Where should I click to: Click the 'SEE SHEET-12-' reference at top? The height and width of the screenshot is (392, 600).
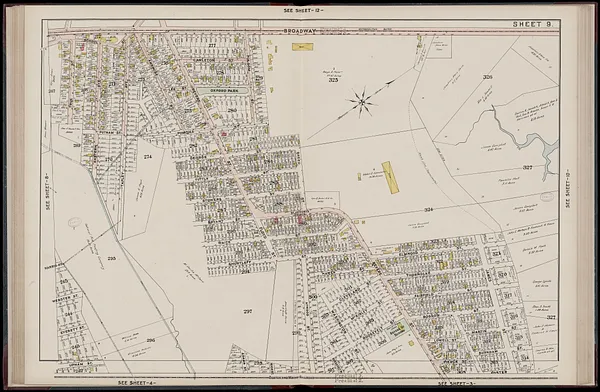[x=303, y=10]
